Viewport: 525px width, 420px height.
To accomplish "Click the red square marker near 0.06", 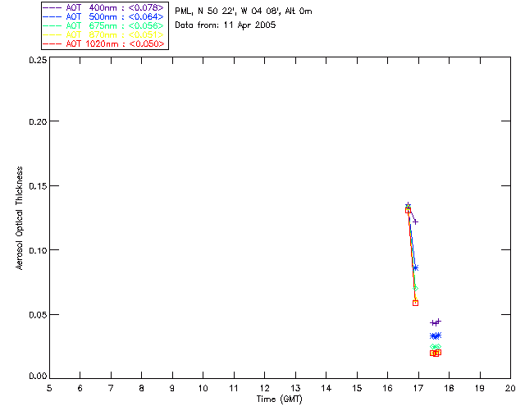I will coord(416,304).
